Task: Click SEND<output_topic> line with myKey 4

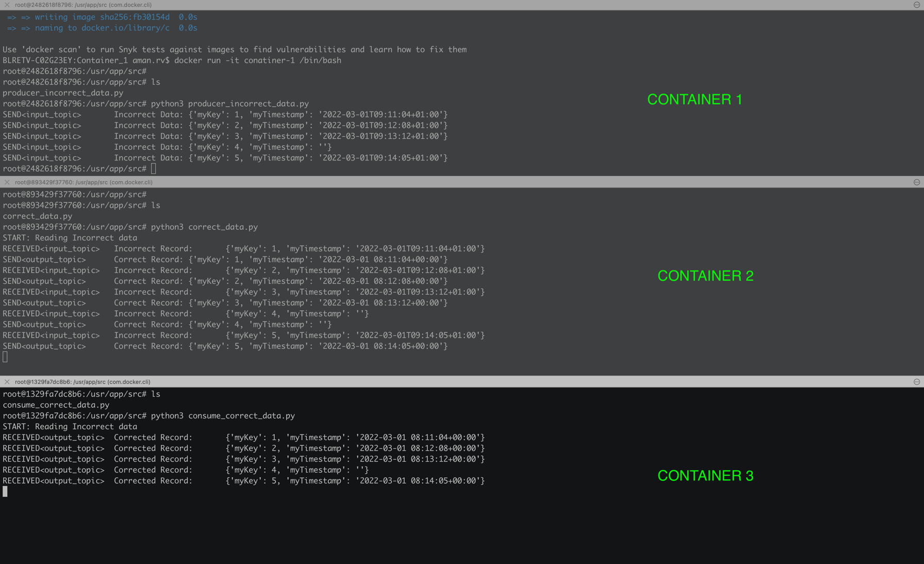Action: click(x=167, y=325)
